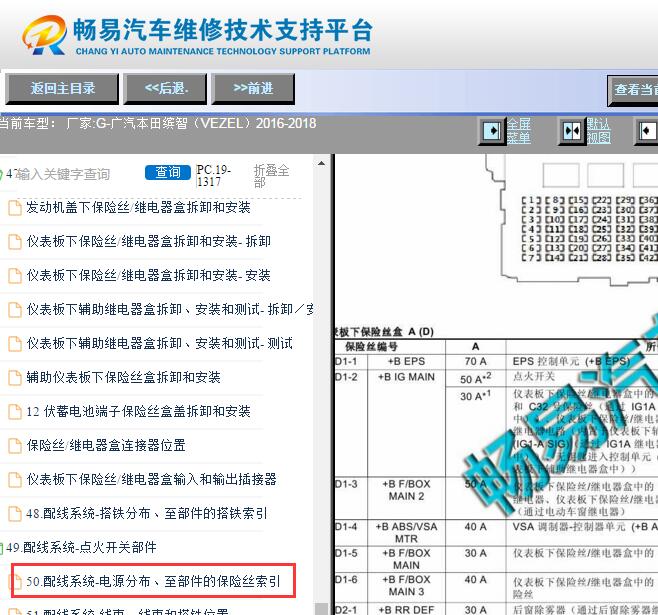Click document icon beside 仪表板下保险丝/继电器盒输入和输出插接器
Image resolution: width=658 pixels, height=615 pixels.
tap(15, 479)
